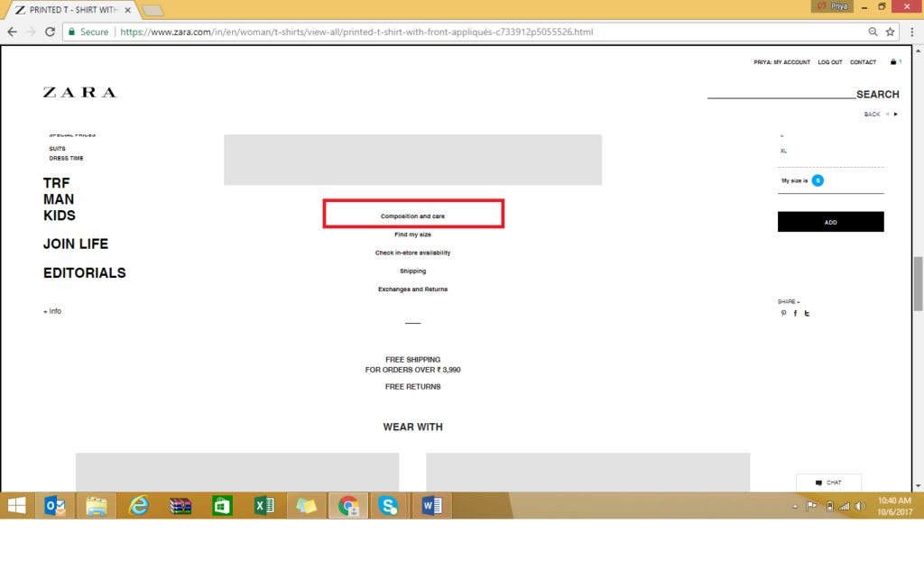
Task: Click into the search input line
Action: click(x=781, y=94)
